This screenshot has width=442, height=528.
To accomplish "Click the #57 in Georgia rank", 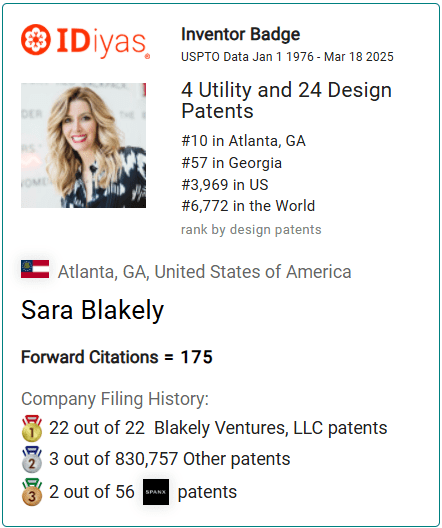I will pos(231,163).
